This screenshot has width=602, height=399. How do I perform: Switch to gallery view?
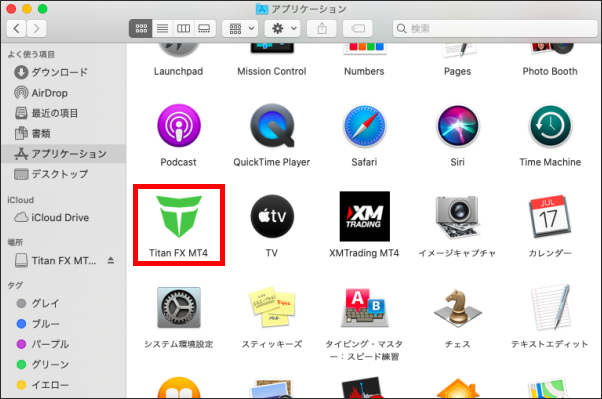point(204,28)
